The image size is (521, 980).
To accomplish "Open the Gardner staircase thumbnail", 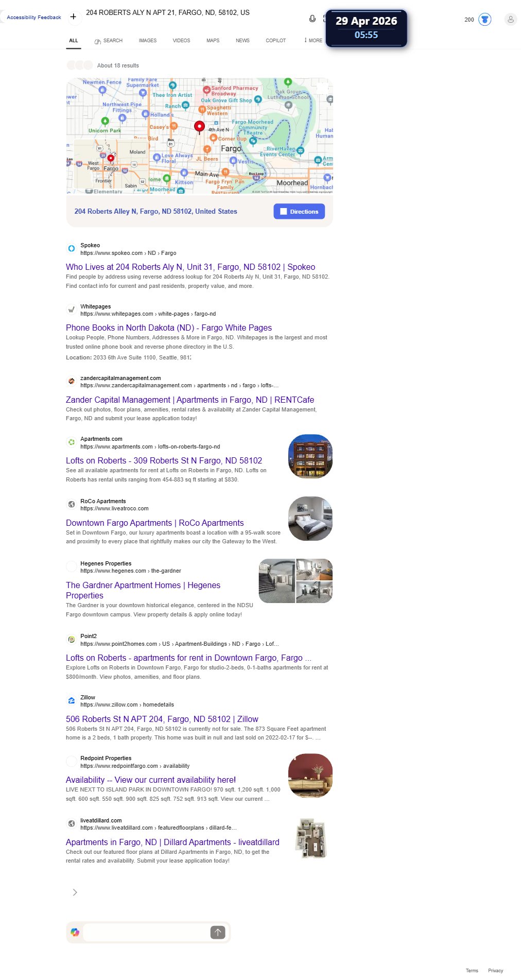I will (x=277, y=581).
